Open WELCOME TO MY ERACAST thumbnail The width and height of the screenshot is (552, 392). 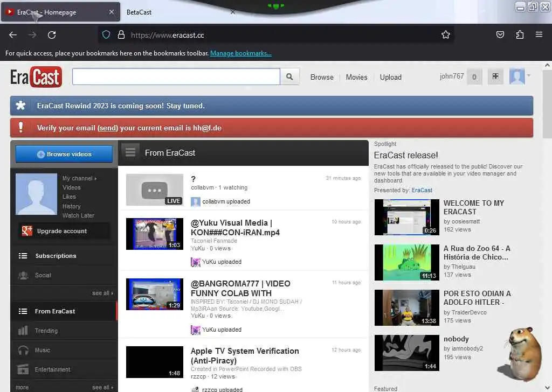[x=406, y=218]
